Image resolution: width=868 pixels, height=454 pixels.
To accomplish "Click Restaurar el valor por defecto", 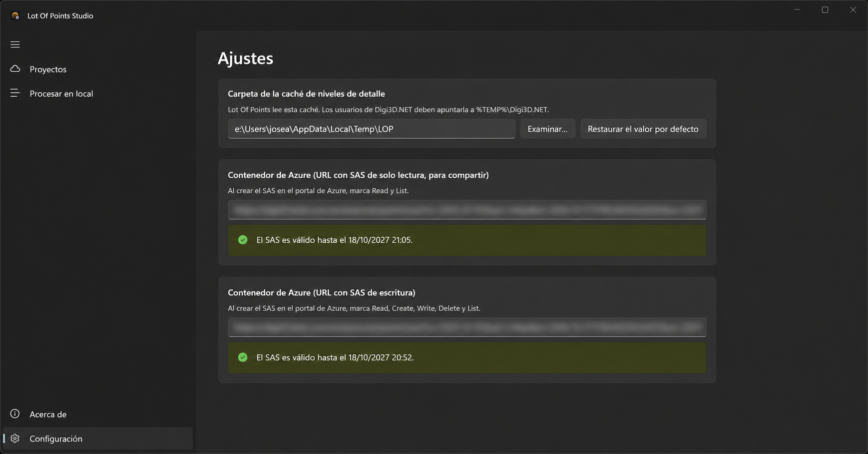I will coord(643,129).
